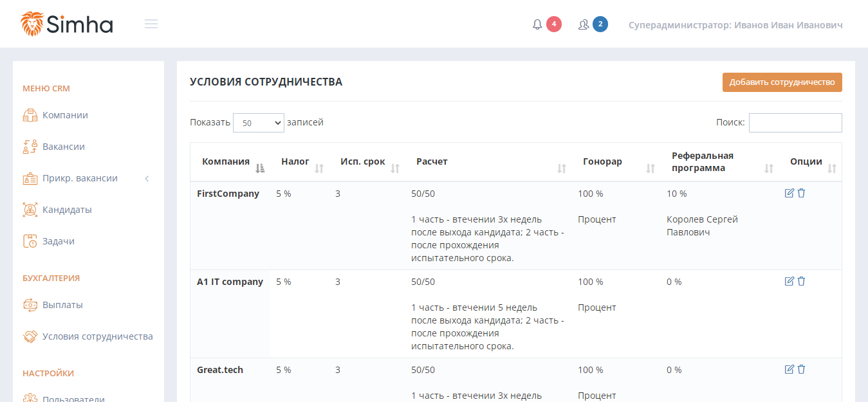Open Компании in the CRM menu

pyautogui.click(x=65, y=115)
